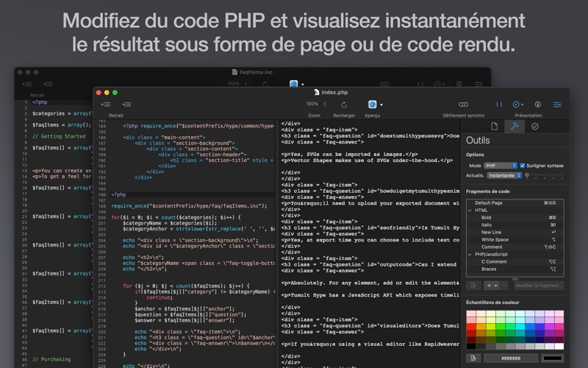Screen dimensions: 588x368
Task: Adjust the refresh delay slider handle
Action: 527,175
